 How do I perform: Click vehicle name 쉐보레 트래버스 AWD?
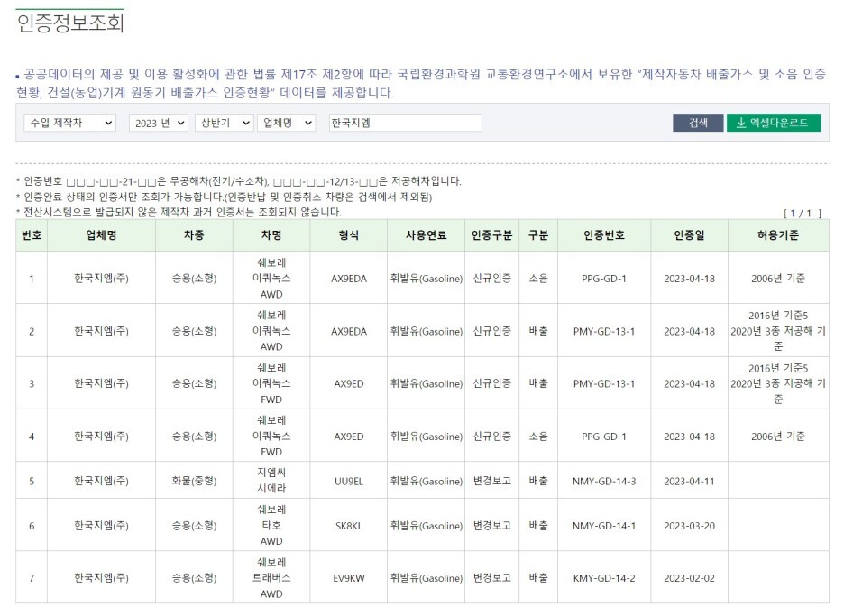tap(271, 578)
